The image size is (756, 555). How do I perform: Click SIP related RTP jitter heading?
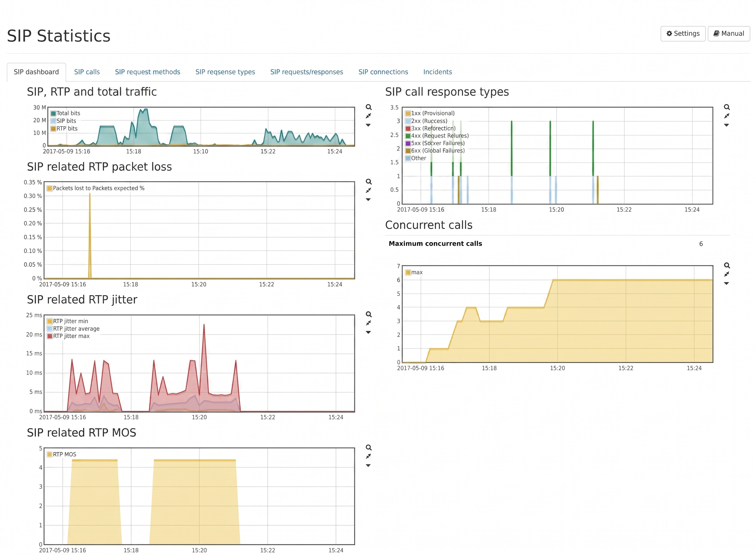(82, 299)
